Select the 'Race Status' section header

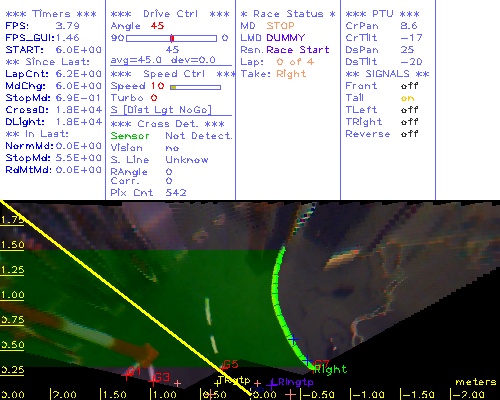click(288, 14)
